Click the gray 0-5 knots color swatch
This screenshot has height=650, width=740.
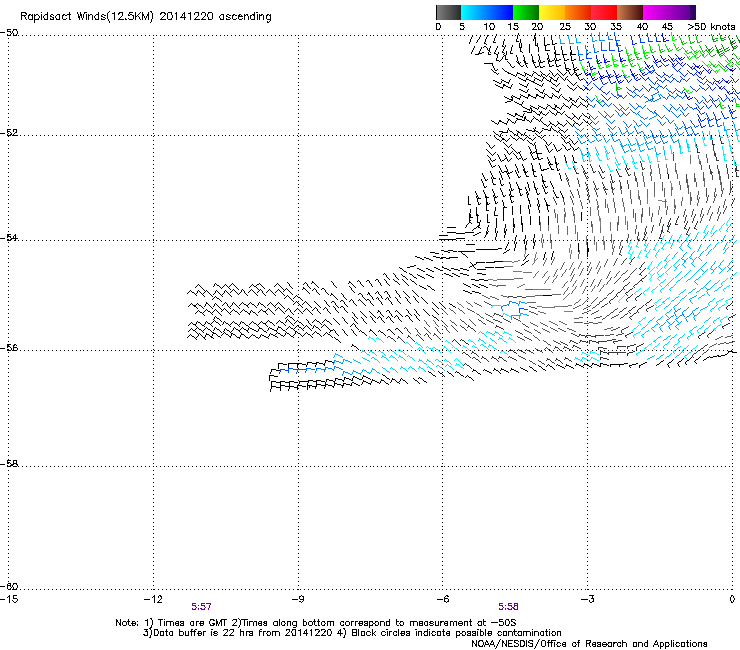coord(448,12)
